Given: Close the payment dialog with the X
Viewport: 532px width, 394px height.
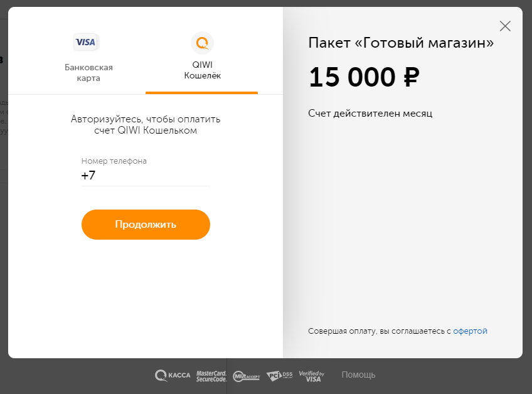Looking at the screenshot, I should click(x=505, y=26).
